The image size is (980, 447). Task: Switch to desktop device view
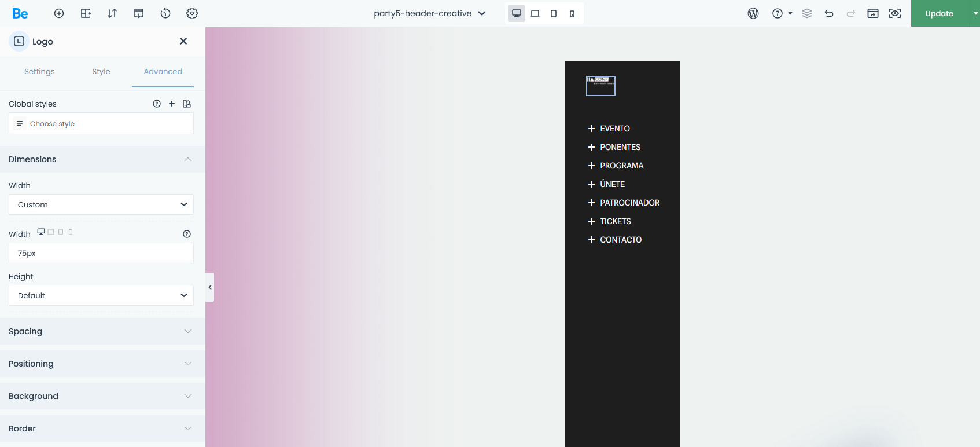click(x=517, y=13)
